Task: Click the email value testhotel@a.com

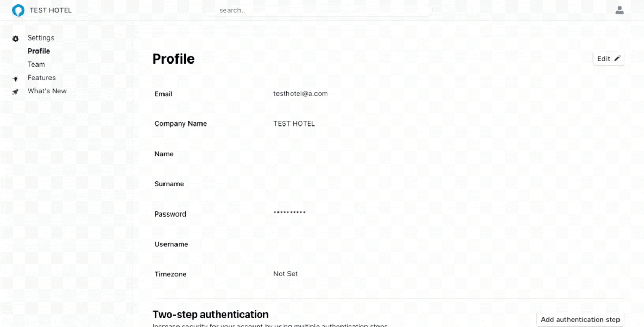Action: 300,94
